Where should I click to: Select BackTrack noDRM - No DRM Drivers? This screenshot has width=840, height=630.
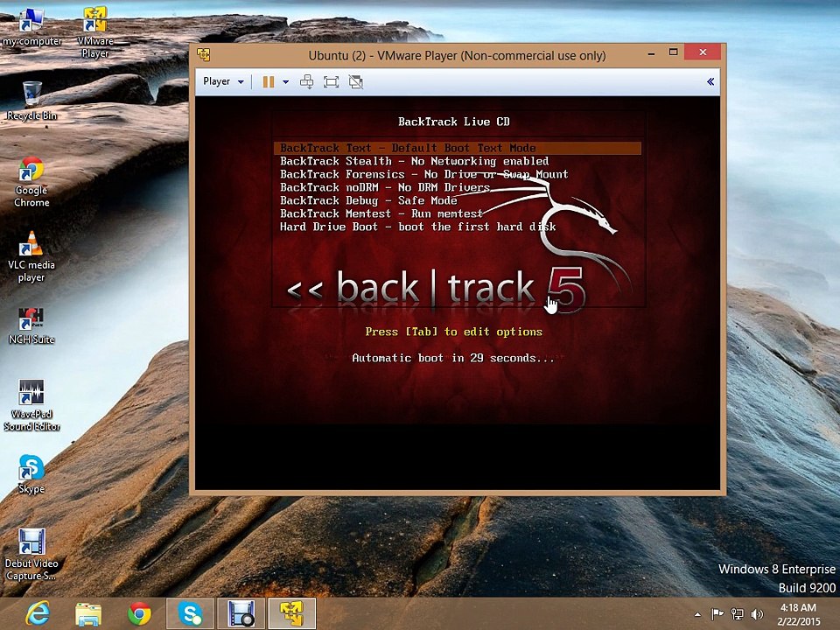[x=385, y=187]
